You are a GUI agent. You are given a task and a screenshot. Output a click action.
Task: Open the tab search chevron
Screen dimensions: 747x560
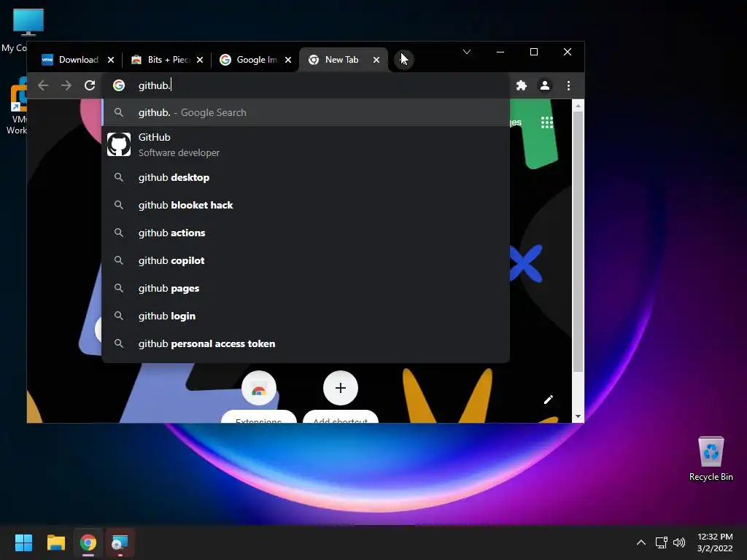[x=467, y=52]
